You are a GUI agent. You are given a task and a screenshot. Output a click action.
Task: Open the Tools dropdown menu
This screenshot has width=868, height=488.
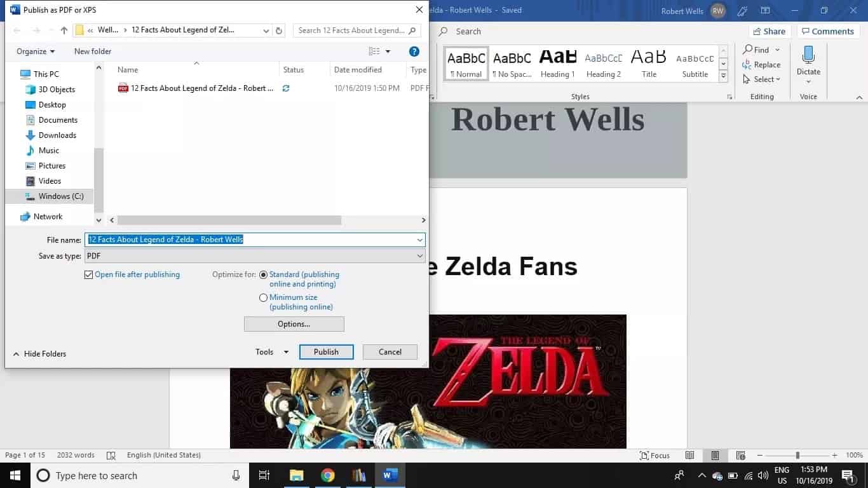click(x=272, y=351)
